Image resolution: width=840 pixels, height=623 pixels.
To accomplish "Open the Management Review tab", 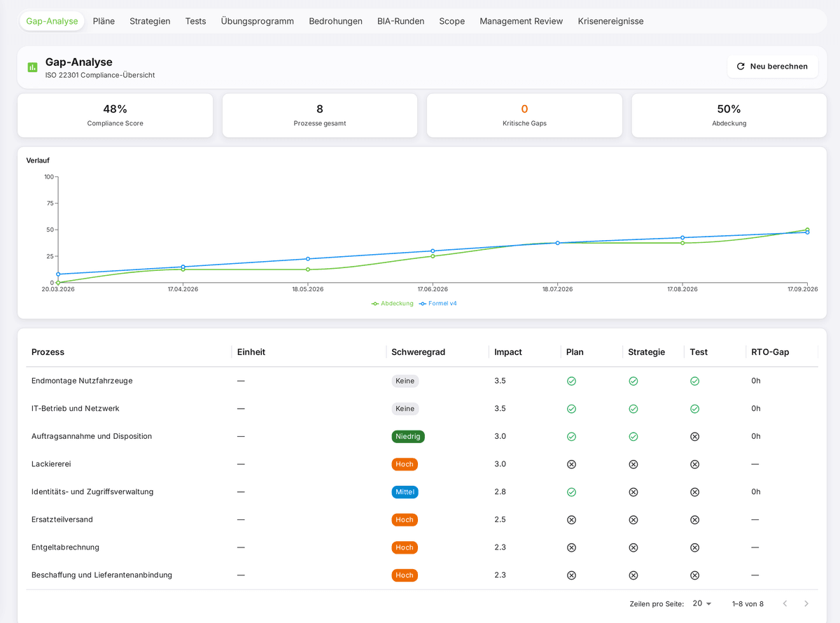I will point(521,21).
